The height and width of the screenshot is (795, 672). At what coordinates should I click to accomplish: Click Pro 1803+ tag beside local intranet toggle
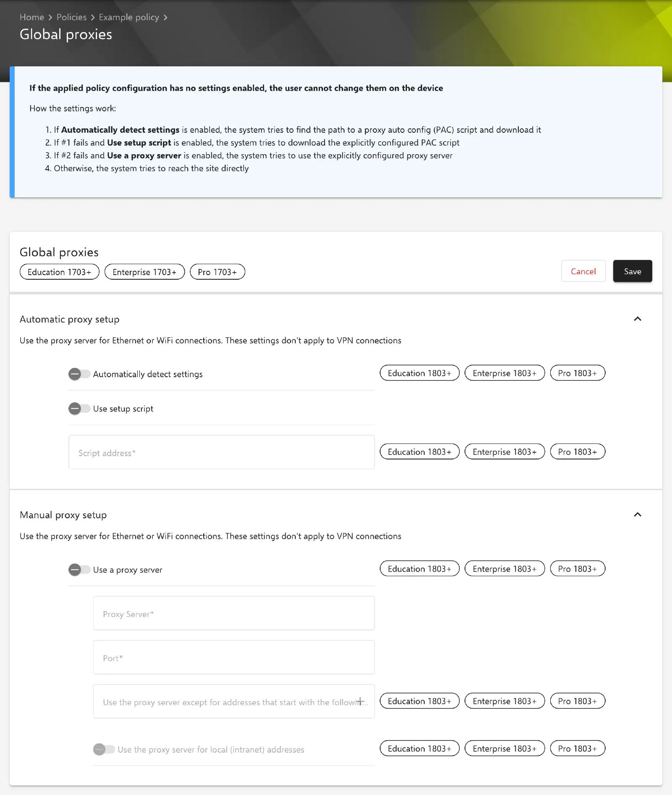[x=577, y=748]
